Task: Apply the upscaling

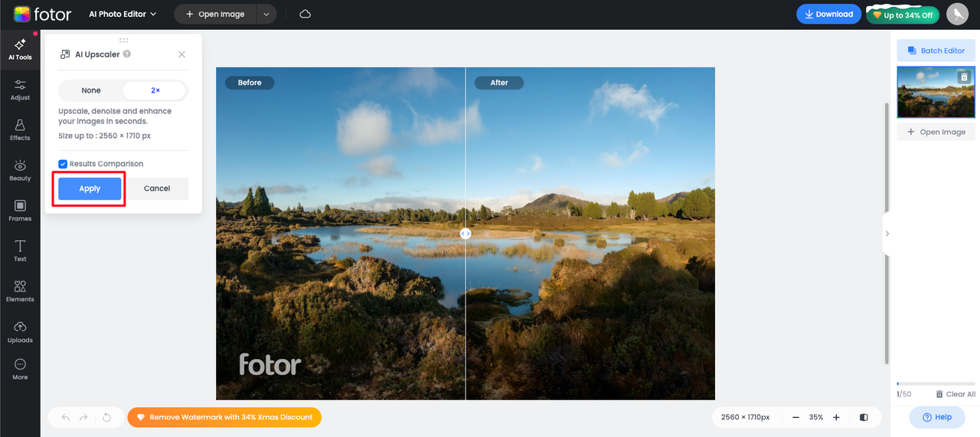Action: [90, 188]
